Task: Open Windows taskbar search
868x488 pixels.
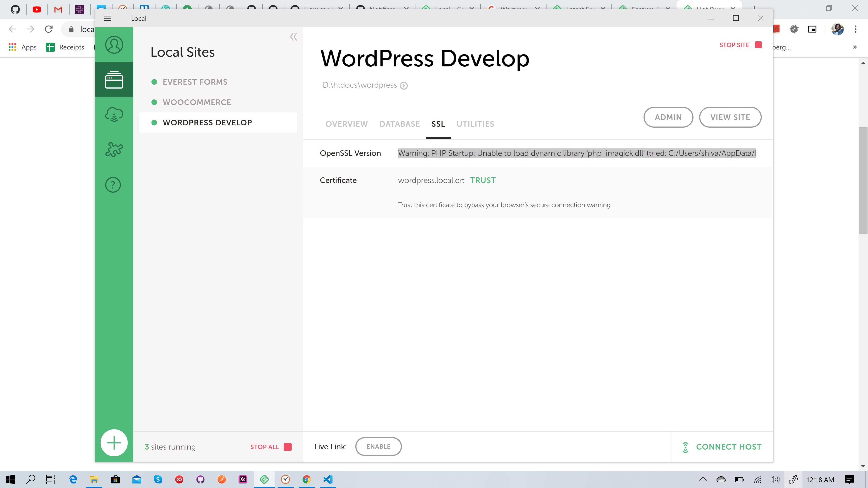Action: (31, 479)
